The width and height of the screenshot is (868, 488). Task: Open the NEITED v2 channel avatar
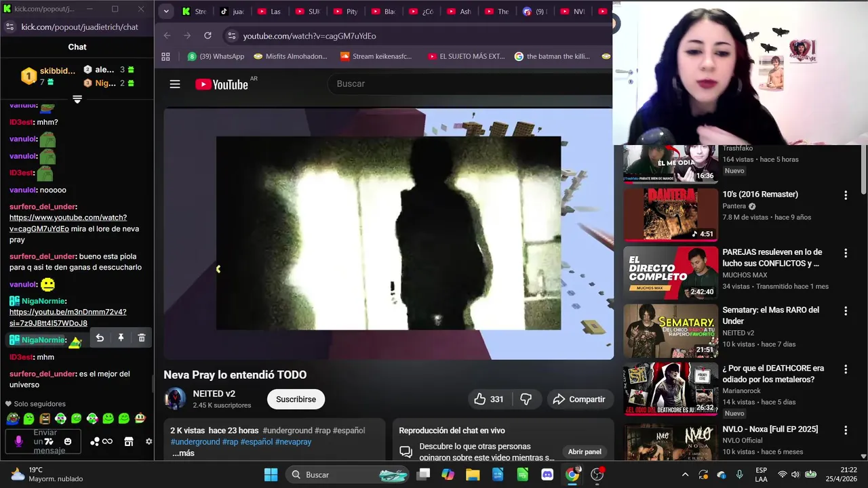click(x=176, y=399)
